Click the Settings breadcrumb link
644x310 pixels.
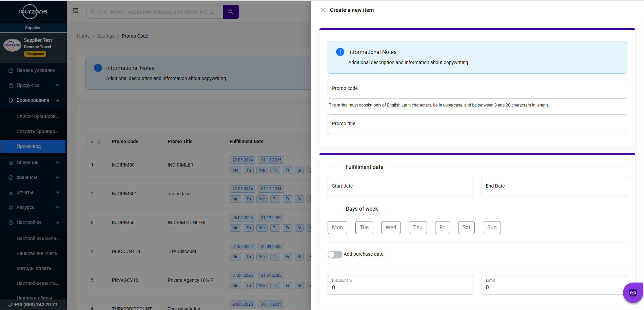pyautogui.click(x=106, y=36)
